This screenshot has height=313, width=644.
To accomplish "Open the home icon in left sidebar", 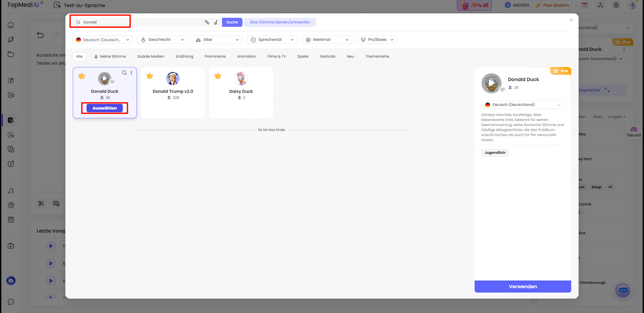I will pos(11,25).
